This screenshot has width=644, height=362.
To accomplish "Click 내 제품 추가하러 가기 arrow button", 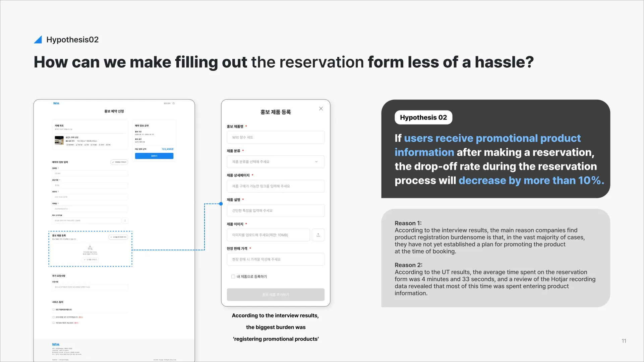I will (118, 237).
